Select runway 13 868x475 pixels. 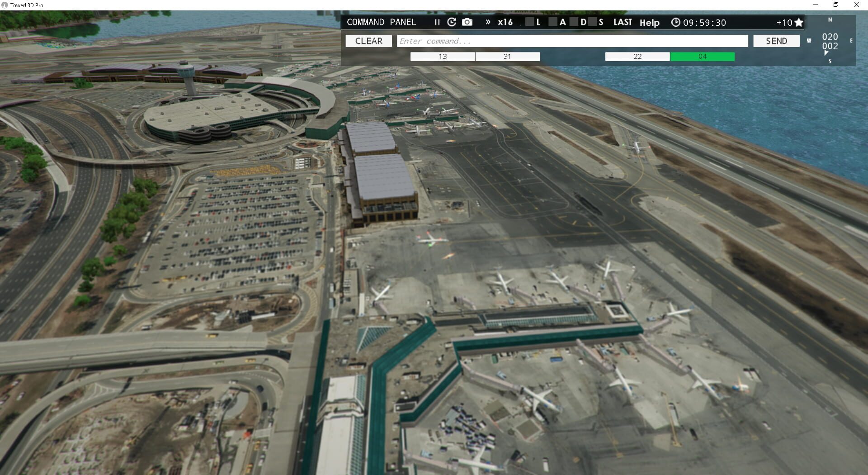point(442,57)
